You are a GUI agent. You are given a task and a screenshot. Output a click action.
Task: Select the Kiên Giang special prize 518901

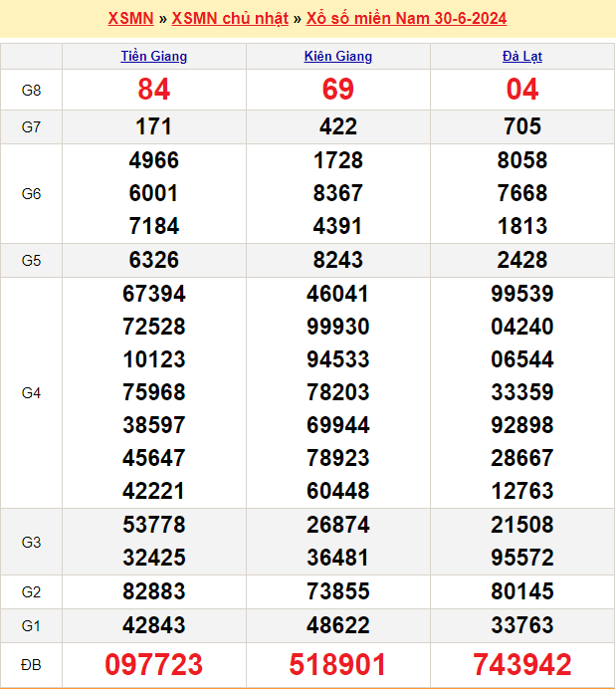tap(338, 664)
